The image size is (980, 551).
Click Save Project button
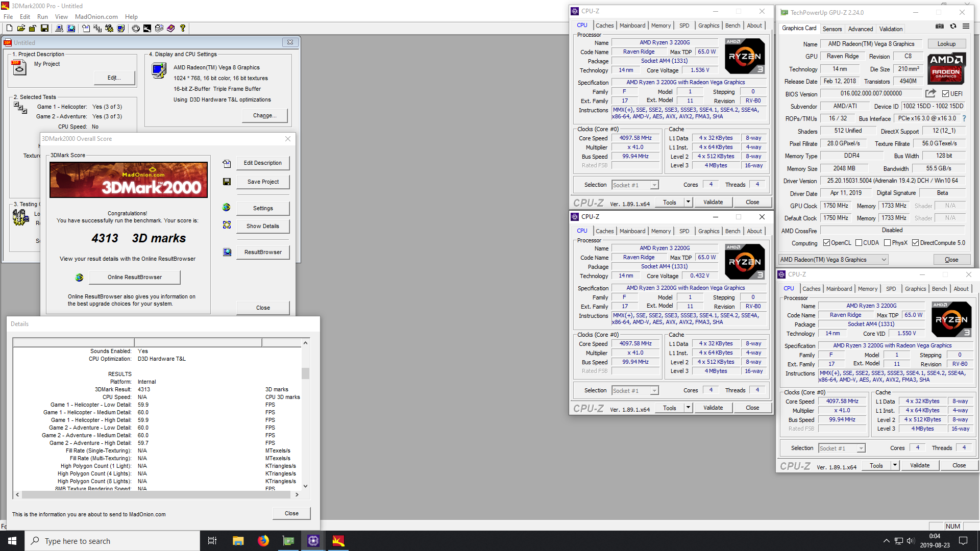point(263,182)
